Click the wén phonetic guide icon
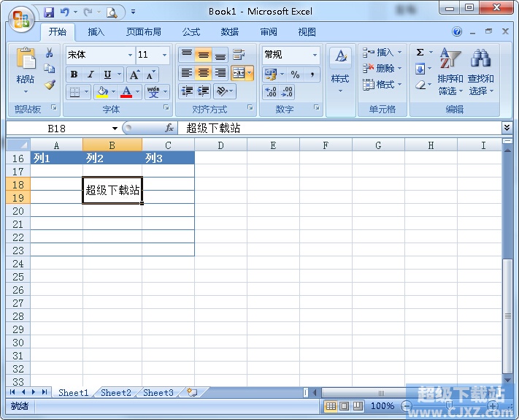This screenshot has height=420, width=519. tap(153, 92)
